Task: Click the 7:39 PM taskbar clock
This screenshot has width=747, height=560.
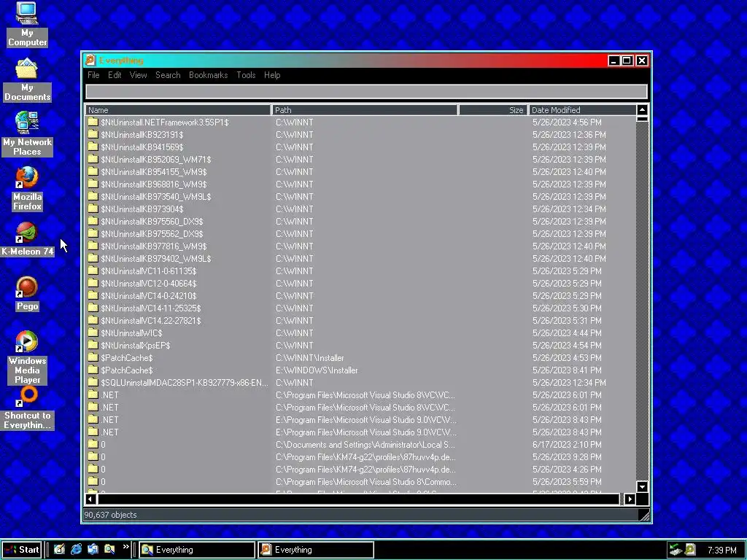Action: (721, 550)
